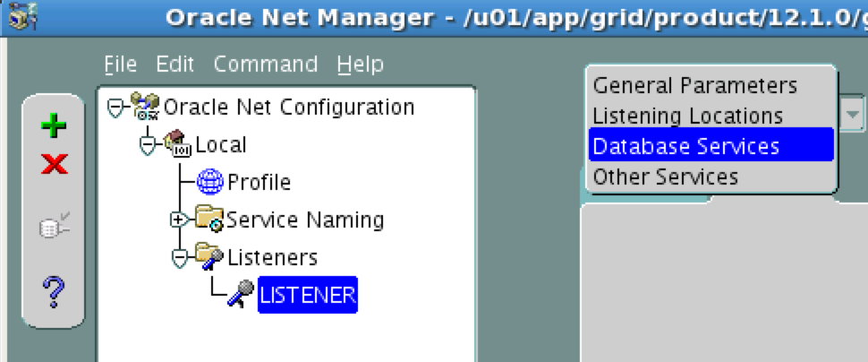The height and width of the screenshot is (362, 868).
Task: Click the Oracle Net Configuration network icon
Action: [x=146, y=106]
